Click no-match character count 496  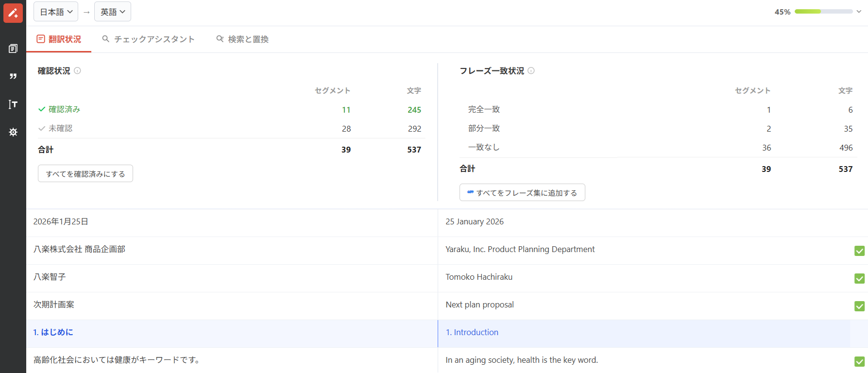(x=846, y=148)
